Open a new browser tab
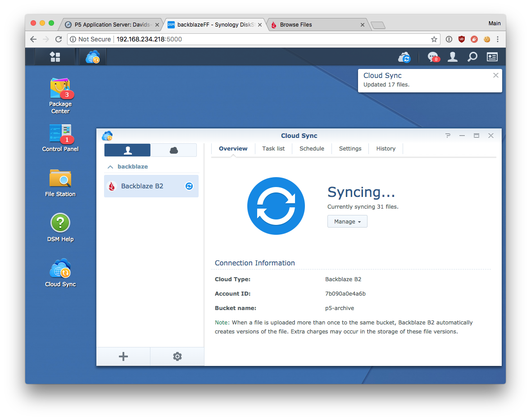The width and height of the screenshot is (531, 420). coord(378,25)
